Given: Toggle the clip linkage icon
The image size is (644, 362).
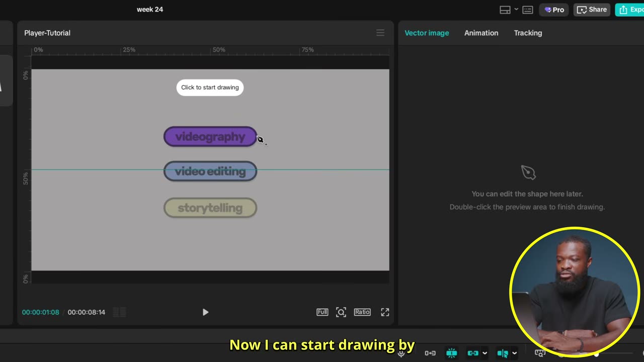Looking at the screenshot, I should 473,353.
